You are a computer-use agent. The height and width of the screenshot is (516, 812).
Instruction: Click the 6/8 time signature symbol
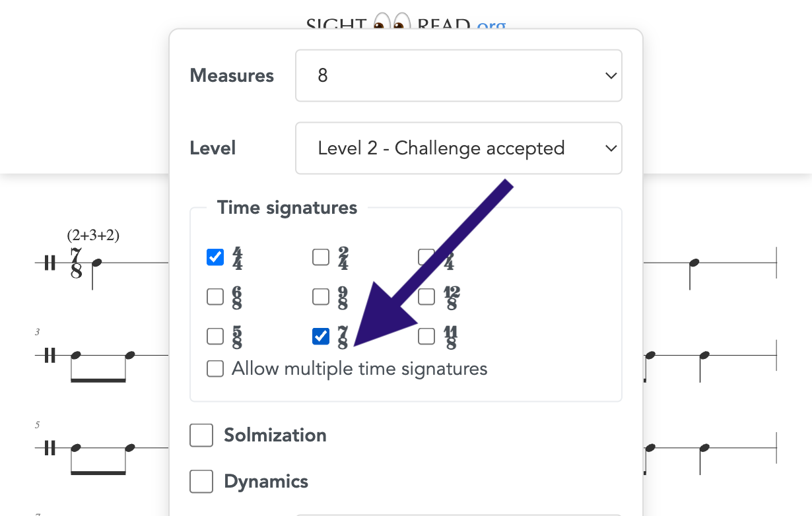click(236, 297)
